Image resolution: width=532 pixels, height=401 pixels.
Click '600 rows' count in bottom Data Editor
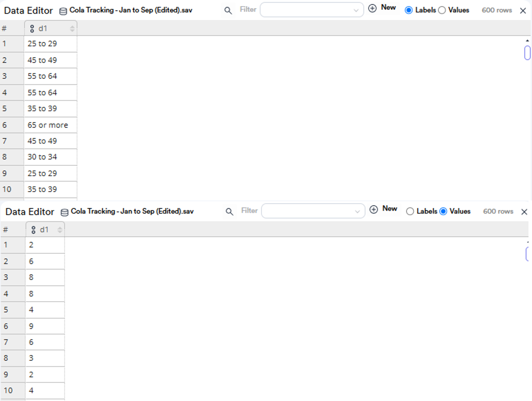tap(498, 212)
